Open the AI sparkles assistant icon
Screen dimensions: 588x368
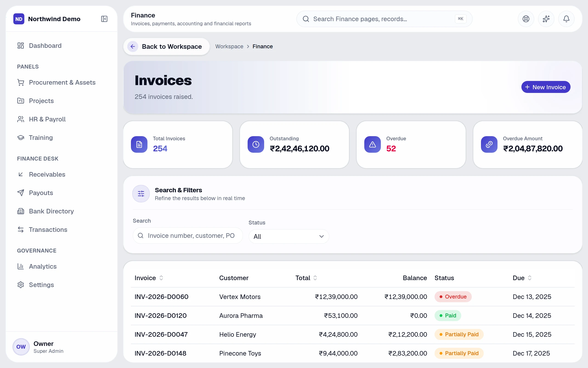point(546,19)
